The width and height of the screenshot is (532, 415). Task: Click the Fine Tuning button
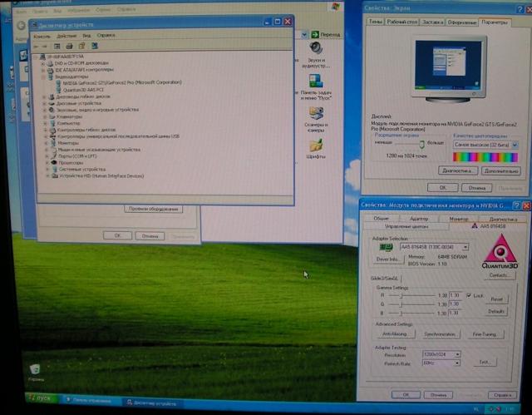tap(484, 334)
